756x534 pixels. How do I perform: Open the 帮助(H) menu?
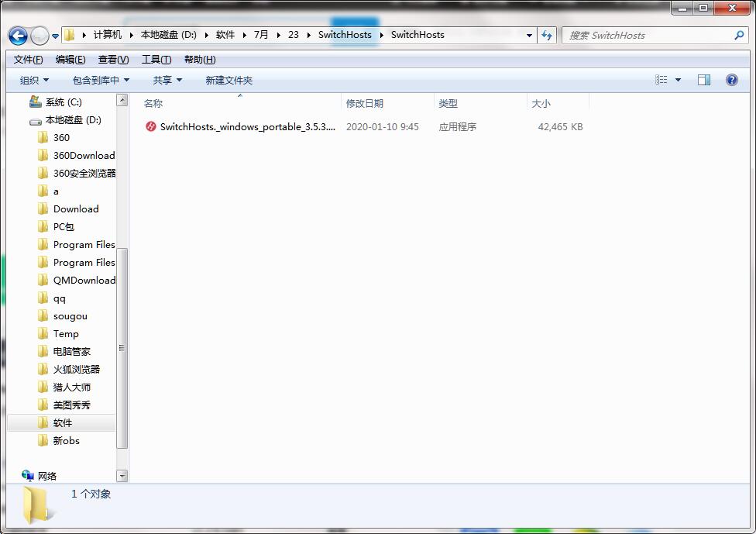pos(200,60)
